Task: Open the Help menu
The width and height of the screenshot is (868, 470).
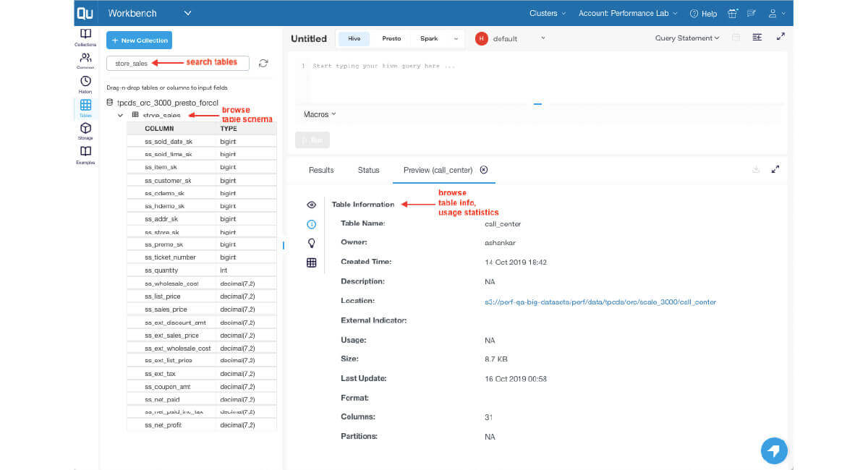Action: pos(703,14)
